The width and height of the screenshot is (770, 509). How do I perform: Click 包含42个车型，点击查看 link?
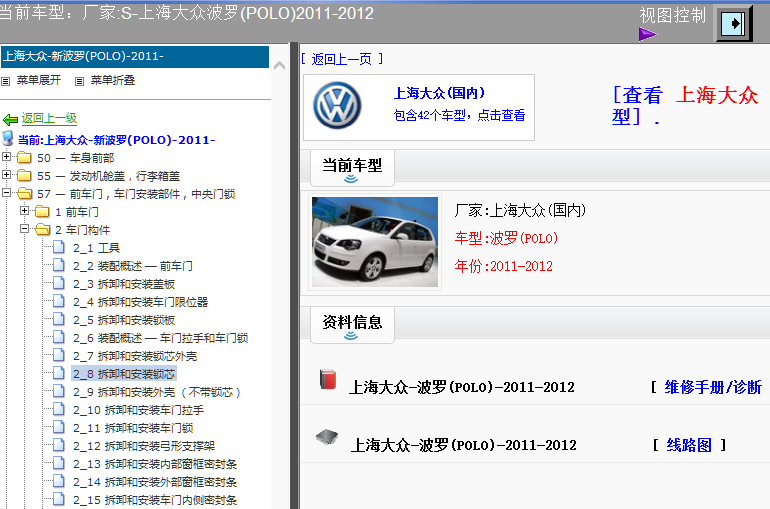pyautogui.click(x=459, y=115)
